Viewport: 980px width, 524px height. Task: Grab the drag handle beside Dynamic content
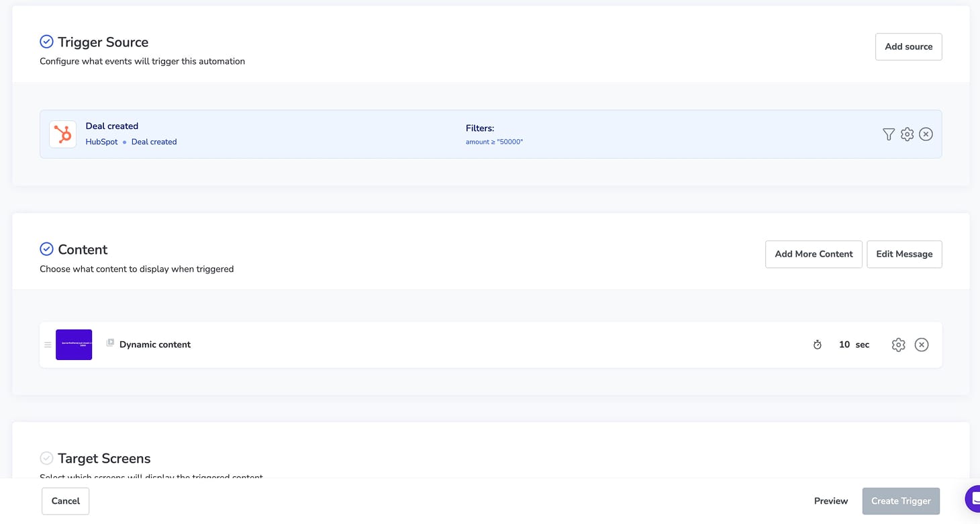pos(48,345)
